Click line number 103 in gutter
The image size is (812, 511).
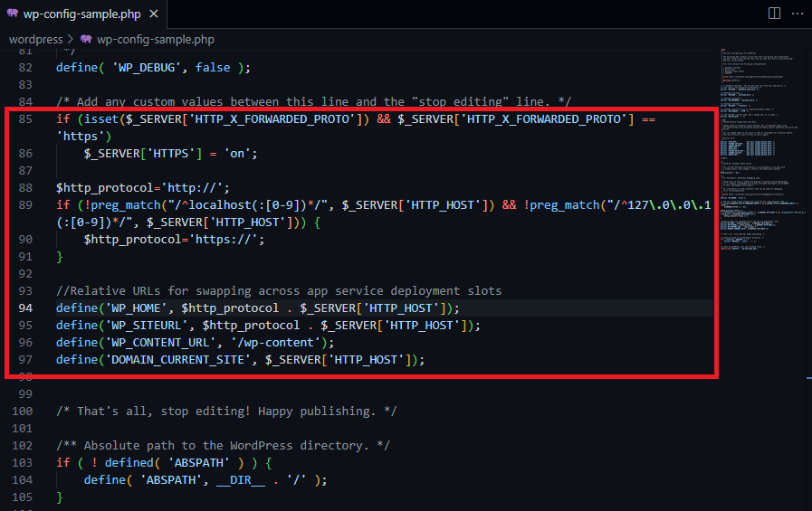click(x=23, y=463)
